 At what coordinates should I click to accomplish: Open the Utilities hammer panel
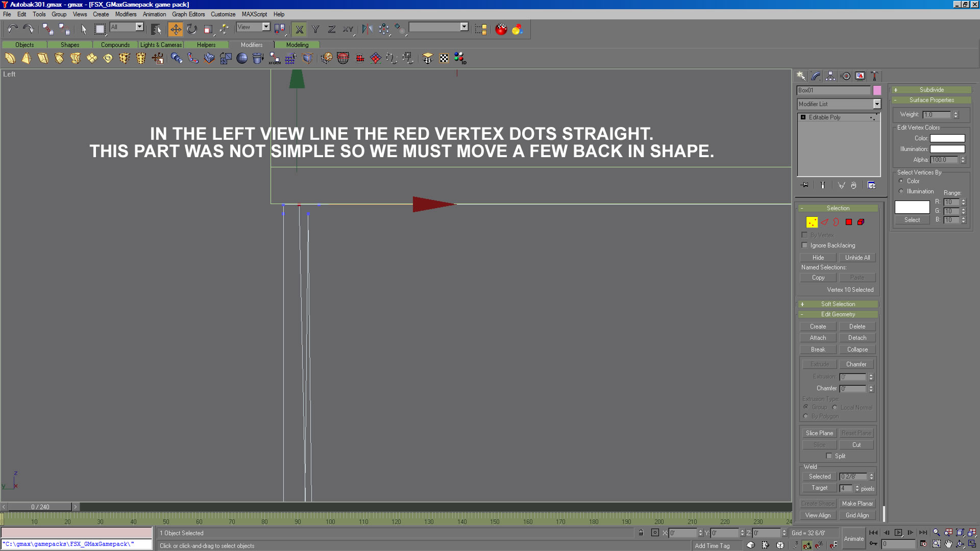click(x=874, y=76)
